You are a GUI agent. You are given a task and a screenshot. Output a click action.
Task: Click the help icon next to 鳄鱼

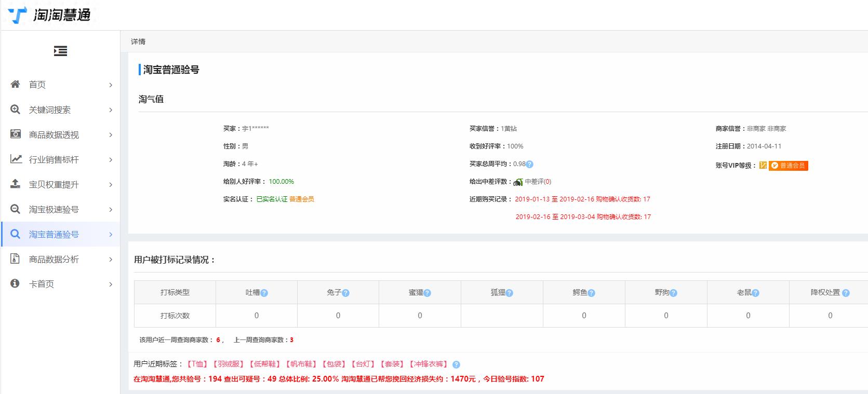tap(591, 293)
